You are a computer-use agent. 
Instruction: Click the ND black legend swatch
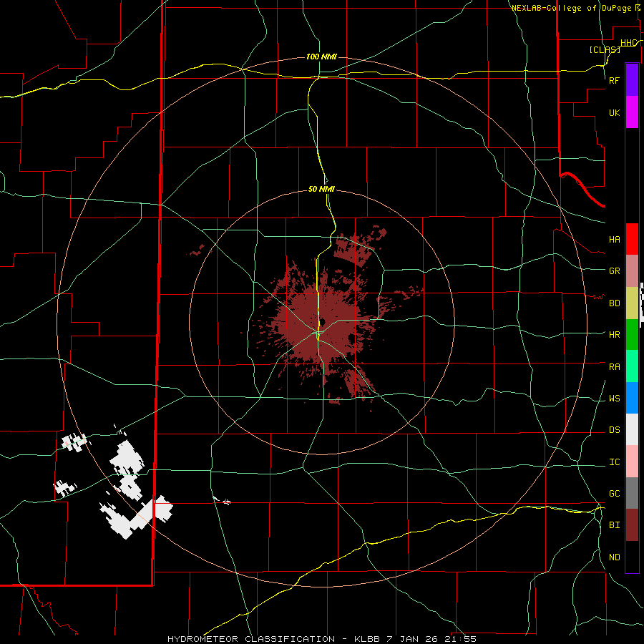[632, 557]
